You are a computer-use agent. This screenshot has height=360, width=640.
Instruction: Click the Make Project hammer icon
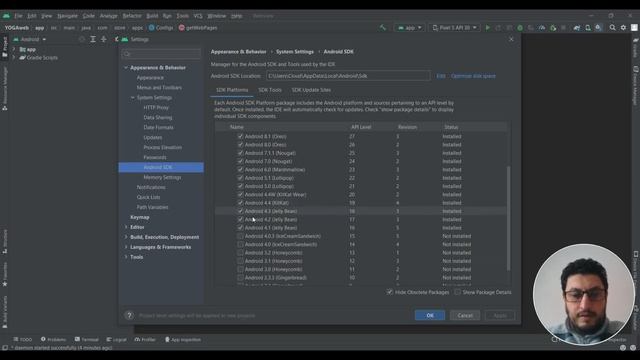[382, 28]
